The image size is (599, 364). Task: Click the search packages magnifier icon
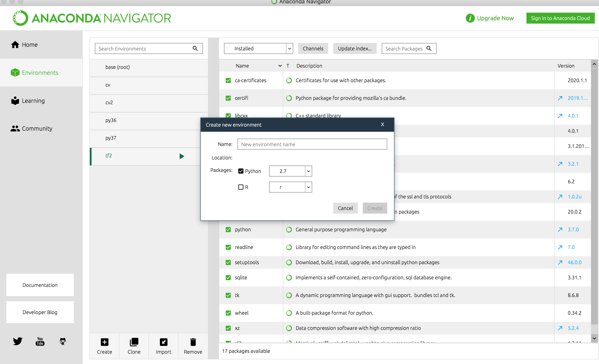(429, 48)
